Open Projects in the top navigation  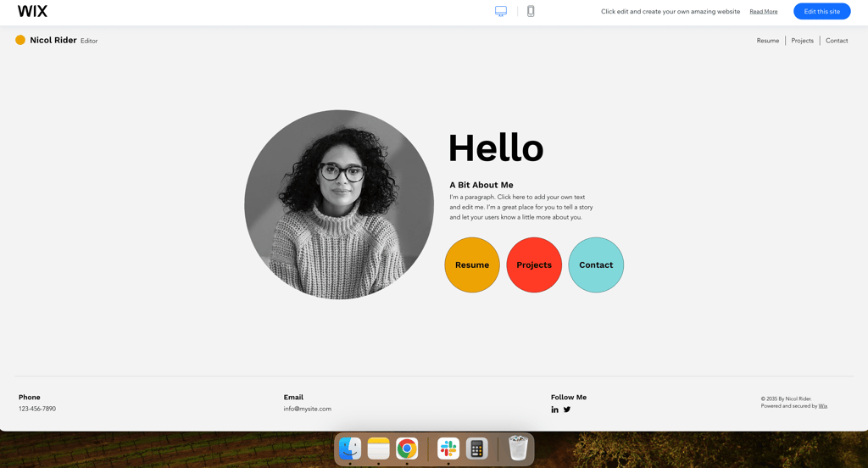point(802,41)
